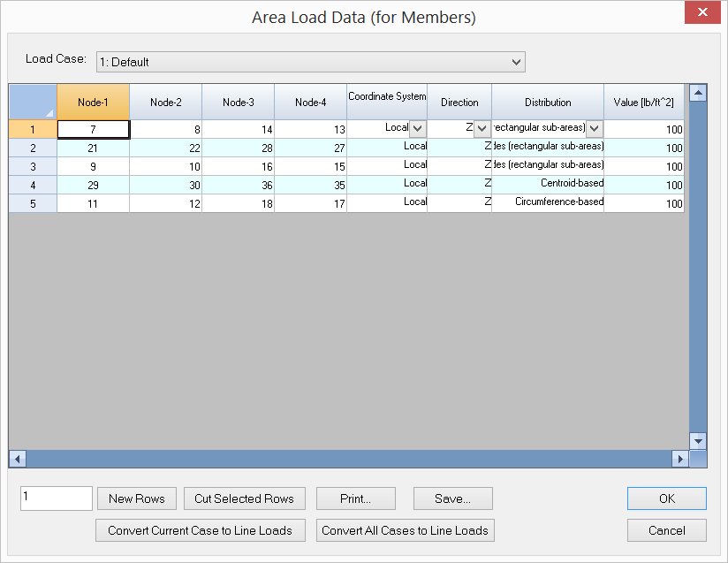Click the scroll up arrow of vertical scrollbar

pyautogui.click(x=698, y=93)
